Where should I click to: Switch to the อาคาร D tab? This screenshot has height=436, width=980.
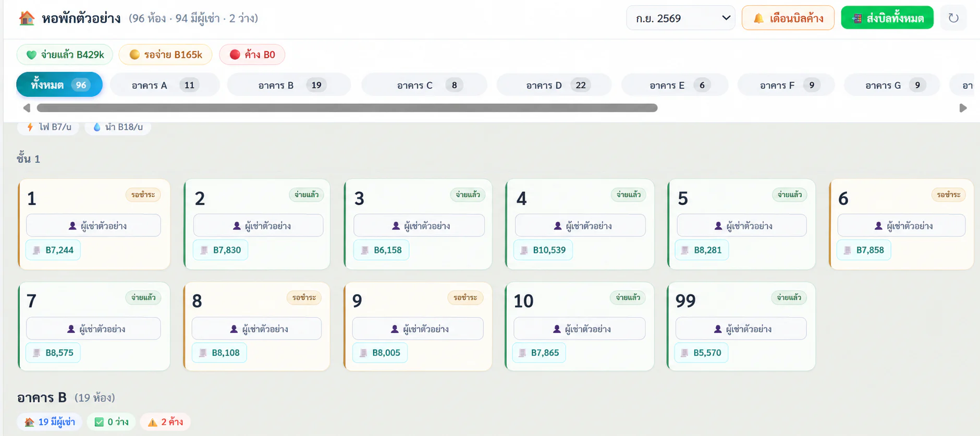pyautogui.click(x=554, y=85)
